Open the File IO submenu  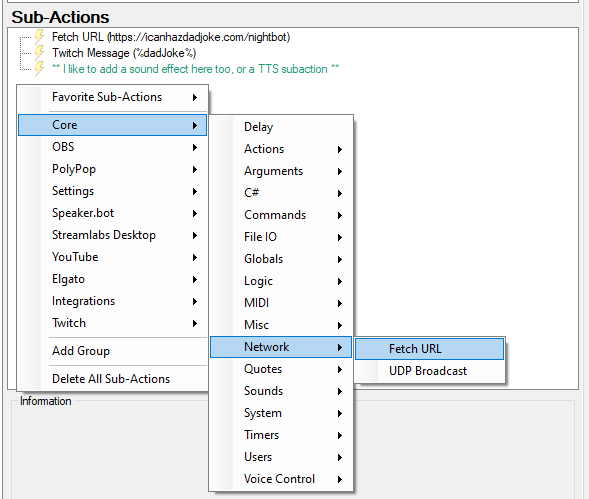[x=281, y=237]
